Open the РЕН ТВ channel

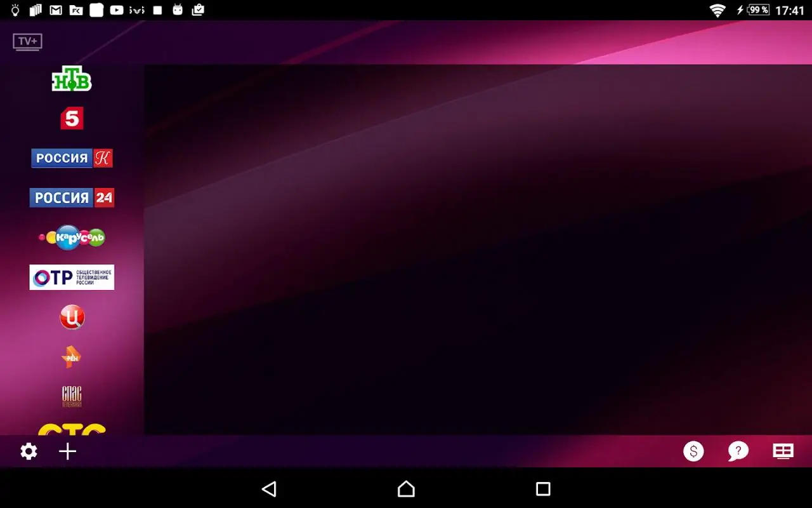pos(72,356)
